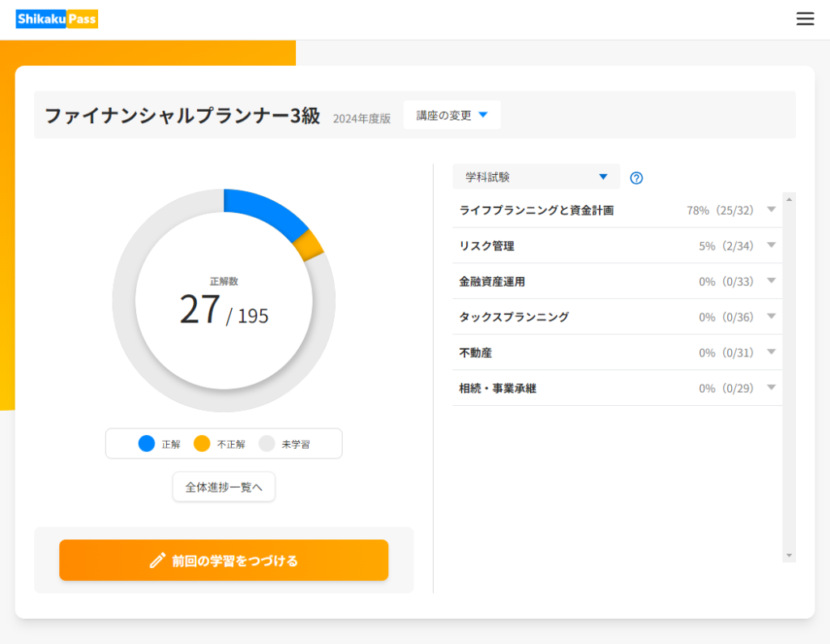Select the 不動産 category label

476,352
